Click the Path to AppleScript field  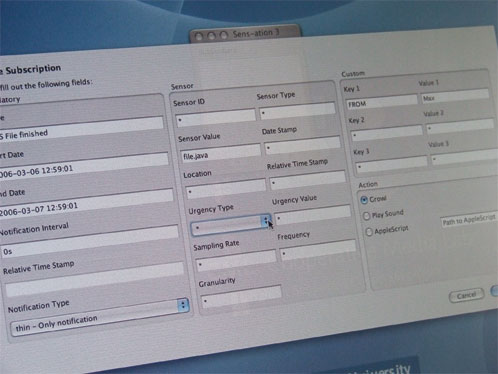pos(469,220)
